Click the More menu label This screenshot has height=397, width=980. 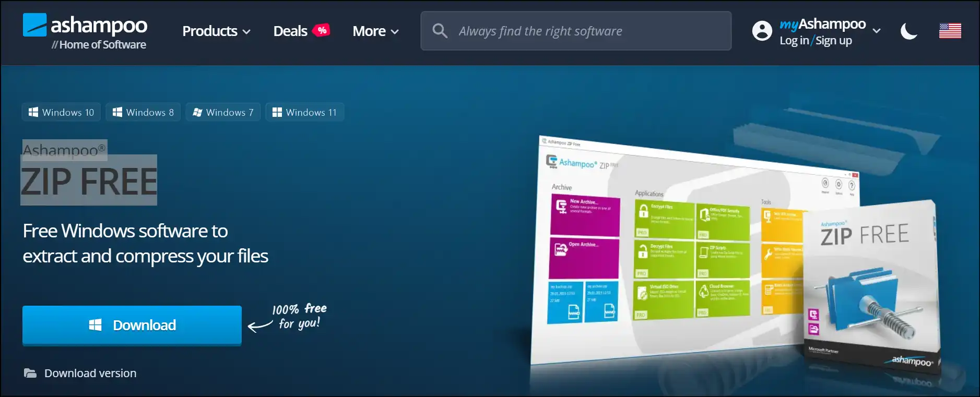pyautogui.click(x=369, y=31)
